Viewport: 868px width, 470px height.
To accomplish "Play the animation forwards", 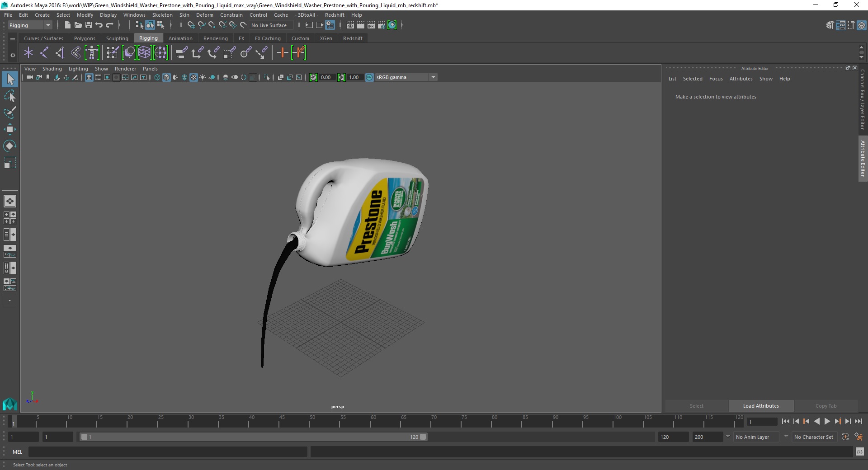I will (827, 421).
